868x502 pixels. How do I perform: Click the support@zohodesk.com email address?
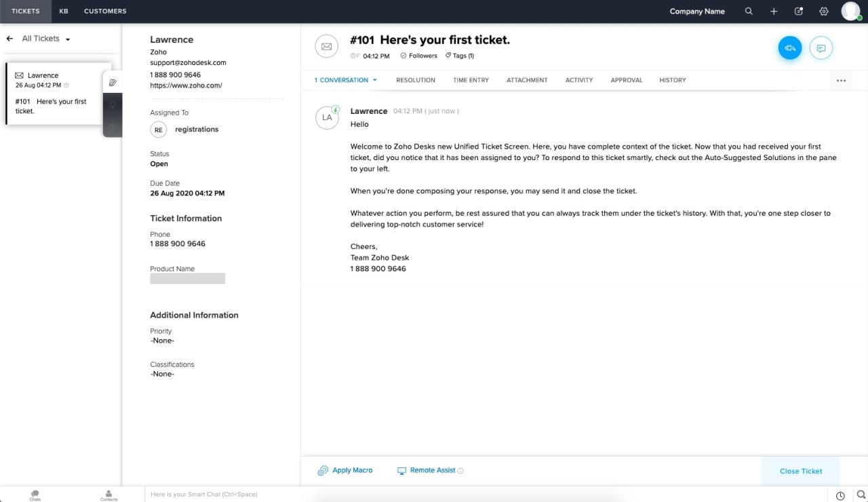188,62
